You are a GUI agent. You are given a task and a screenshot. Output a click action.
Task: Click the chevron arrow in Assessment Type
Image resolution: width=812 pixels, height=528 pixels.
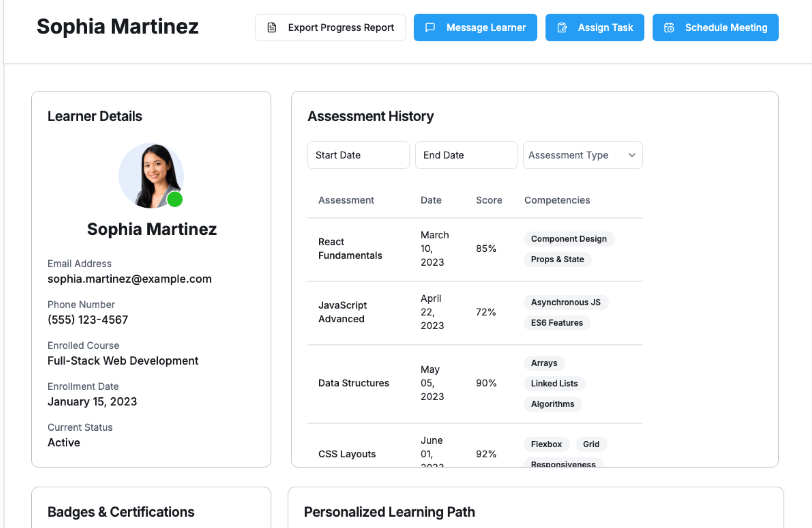632,155
